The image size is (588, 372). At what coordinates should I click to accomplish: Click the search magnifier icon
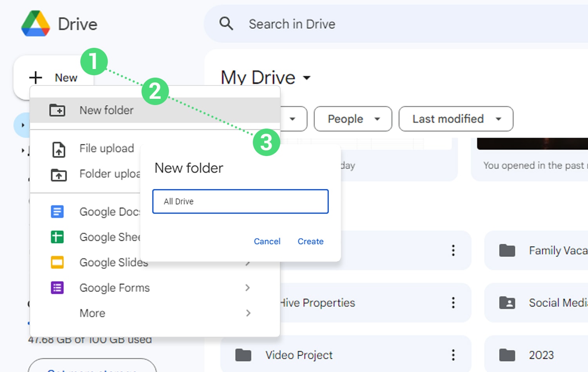(x=226, y=24)
